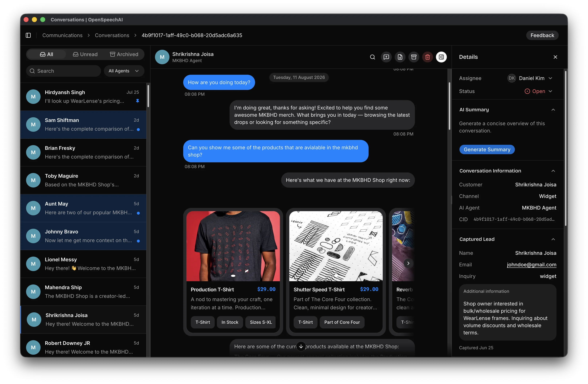Click the Captured Jun 25 text
The height and width of the screenshot is (384, 588).
click(x=476, y=347)
